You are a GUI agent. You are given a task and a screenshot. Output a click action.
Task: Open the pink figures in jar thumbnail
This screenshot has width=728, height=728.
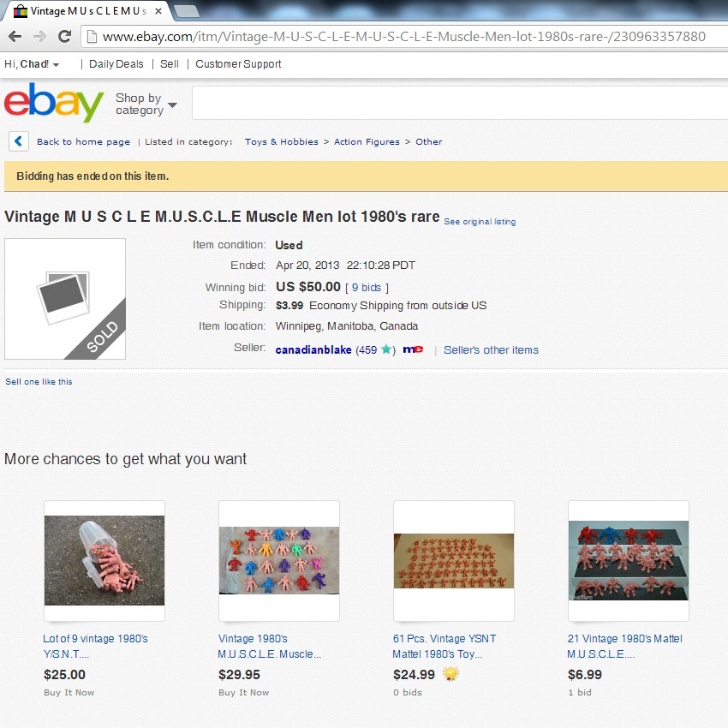point(104,560)
